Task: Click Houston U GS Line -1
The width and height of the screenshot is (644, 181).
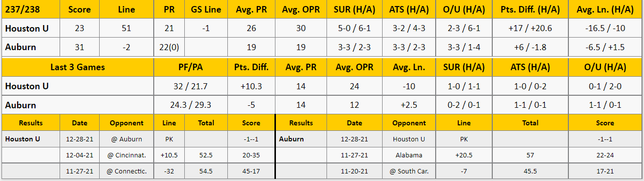Action: click(x=205, y=29)
